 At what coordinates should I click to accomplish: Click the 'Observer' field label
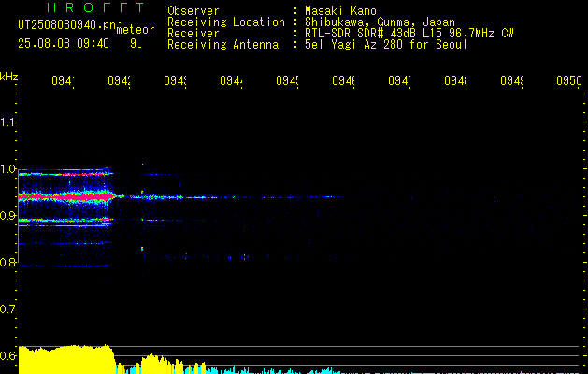coord(194,11)
